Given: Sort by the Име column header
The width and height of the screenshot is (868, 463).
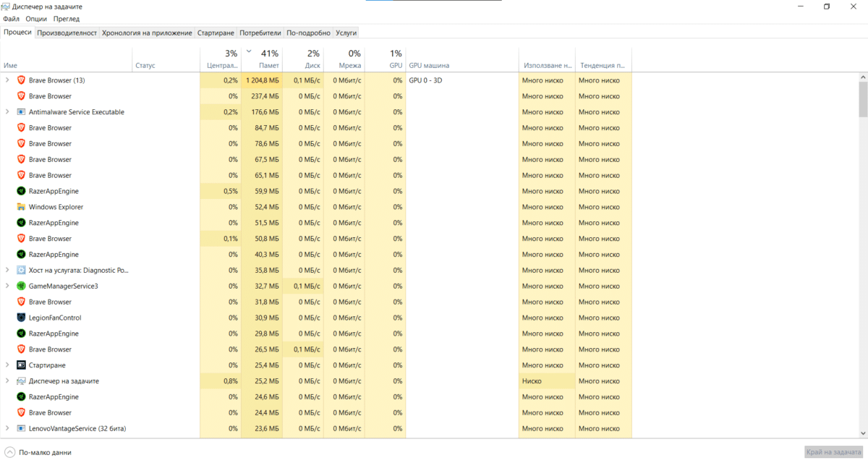Looking at the screenshot, I should (67, 59).
